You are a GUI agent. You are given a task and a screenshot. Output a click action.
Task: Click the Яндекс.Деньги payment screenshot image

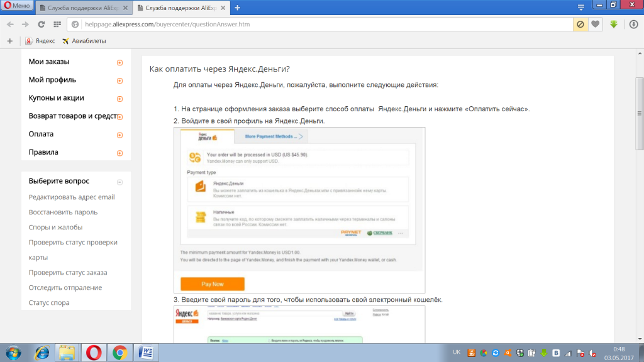299,210
